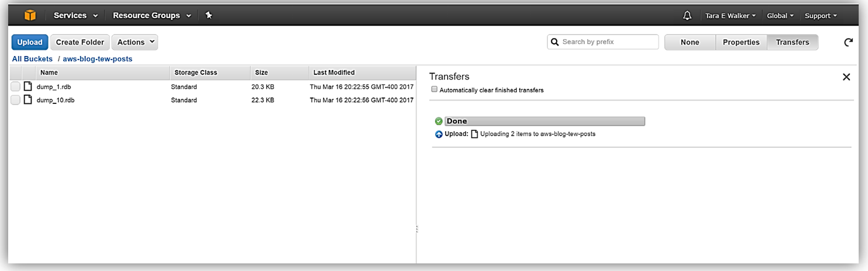
Task: Click the file icon next to dump_10.rdb
Action: [x=27, y=100]
